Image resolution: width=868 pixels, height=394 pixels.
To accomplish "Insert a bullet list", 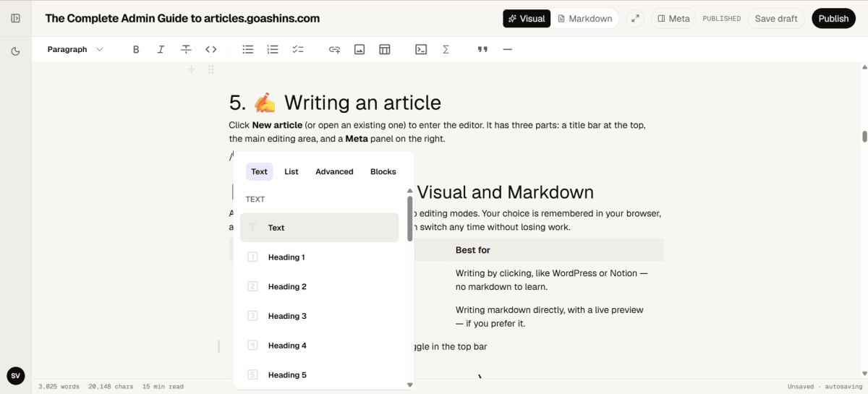I will tap(248, 49).
